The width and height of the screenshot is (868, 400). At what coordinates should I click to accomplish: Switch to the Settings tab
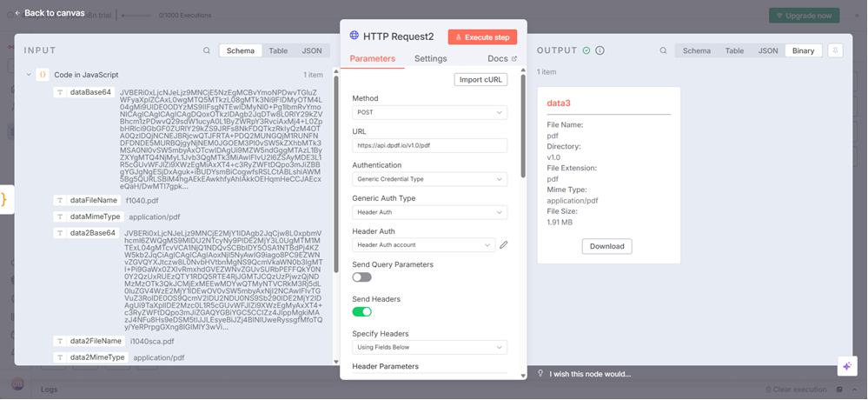430,59
